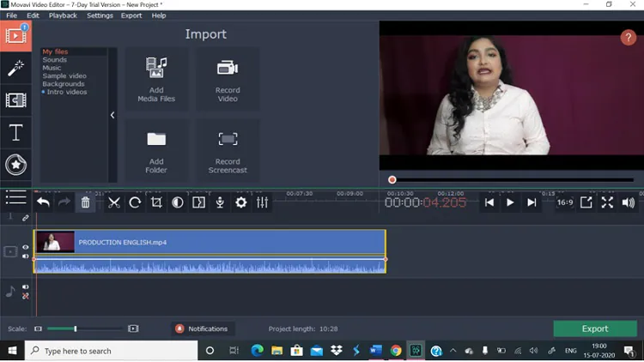Viewport: 644px width, 362px height.
Task: Select Music category
Action: click(52, 68)
